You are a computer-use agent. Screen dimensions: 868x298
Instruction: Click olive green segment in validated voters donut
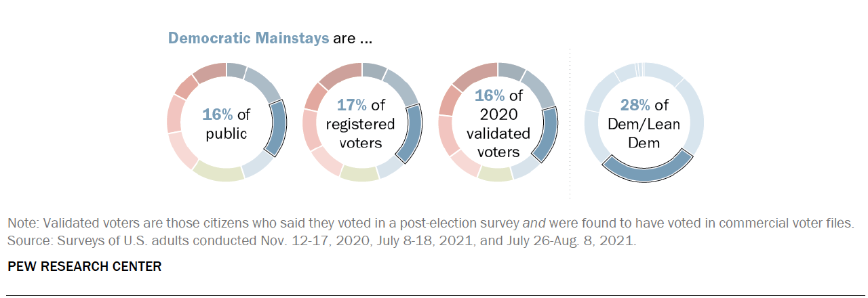pos(495,174)
